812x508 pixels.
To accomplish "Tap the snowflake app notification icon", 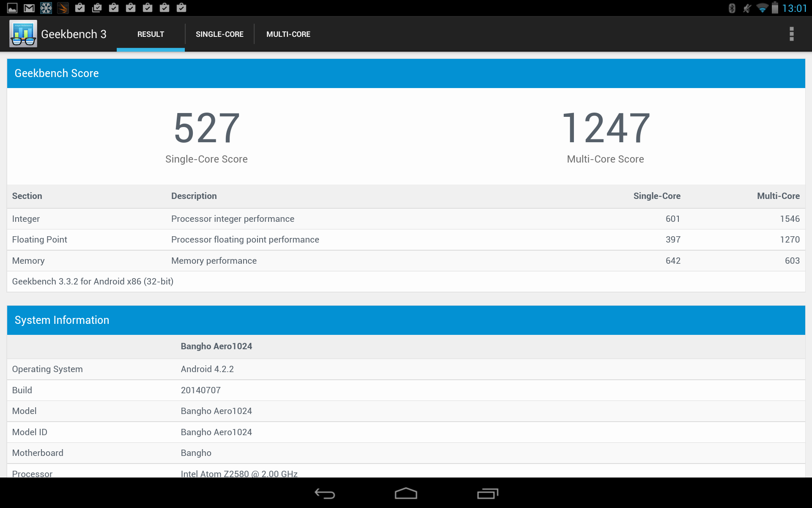I will click(46, 8).
